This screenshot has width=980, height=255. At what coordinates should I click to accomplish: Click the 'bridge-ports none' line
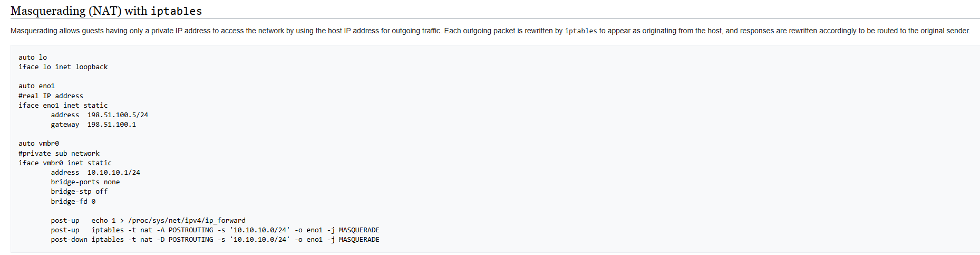coord(85,182)
